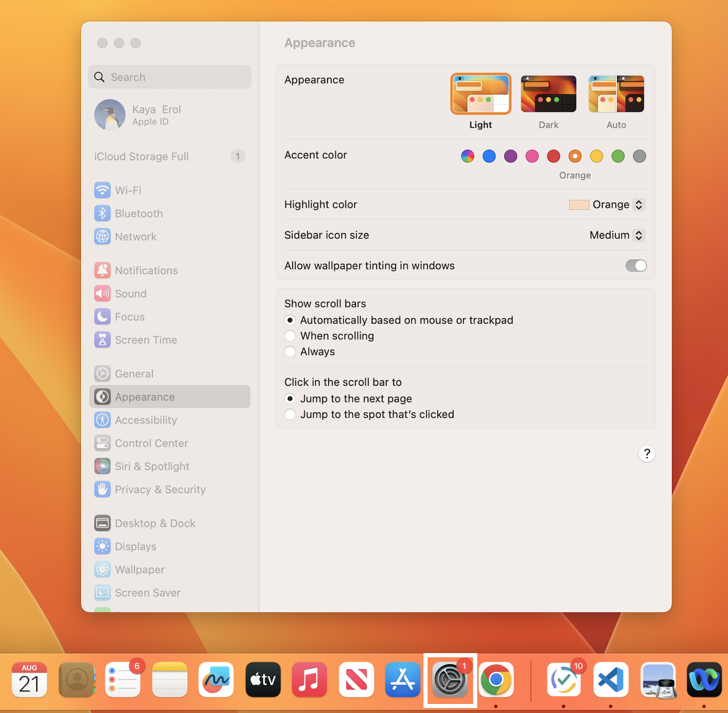The height and width of the screenshot is (713, 728).
Task: Launch Apple TV from the Dock
Action: (x=263, y=680)
